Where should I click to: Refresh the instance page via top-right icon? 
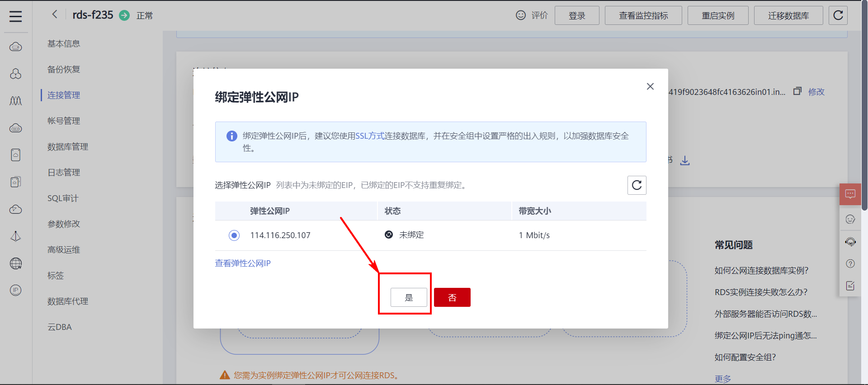coord(838,15)
